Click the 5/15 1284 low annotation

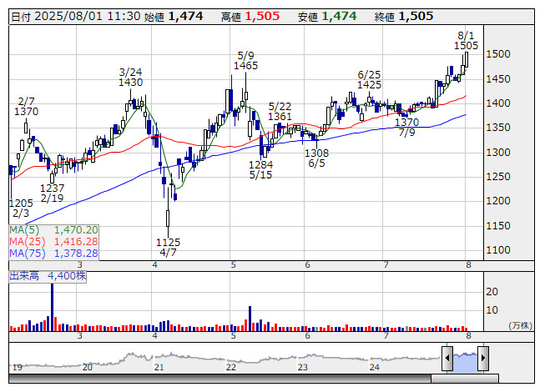point(260,170)
